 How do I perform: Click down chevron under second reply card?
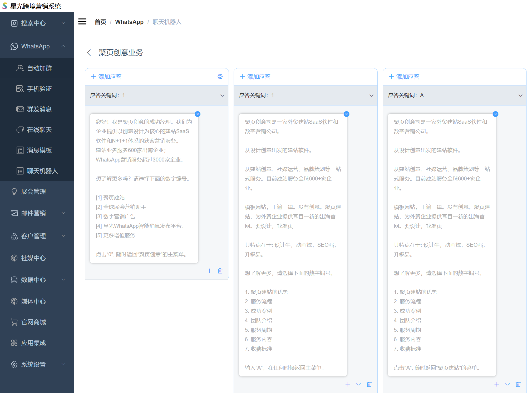coord(358,384)
